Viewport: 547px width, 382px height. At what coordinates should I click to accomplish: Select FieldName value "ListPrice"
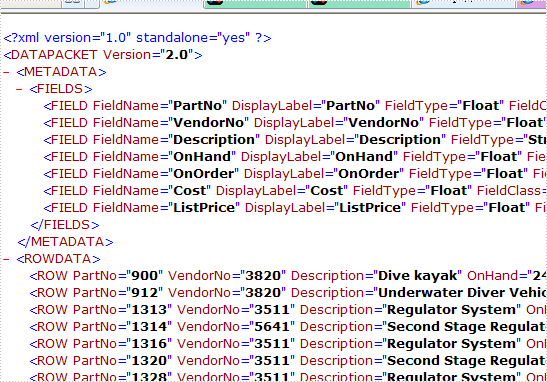pos(204,208)
